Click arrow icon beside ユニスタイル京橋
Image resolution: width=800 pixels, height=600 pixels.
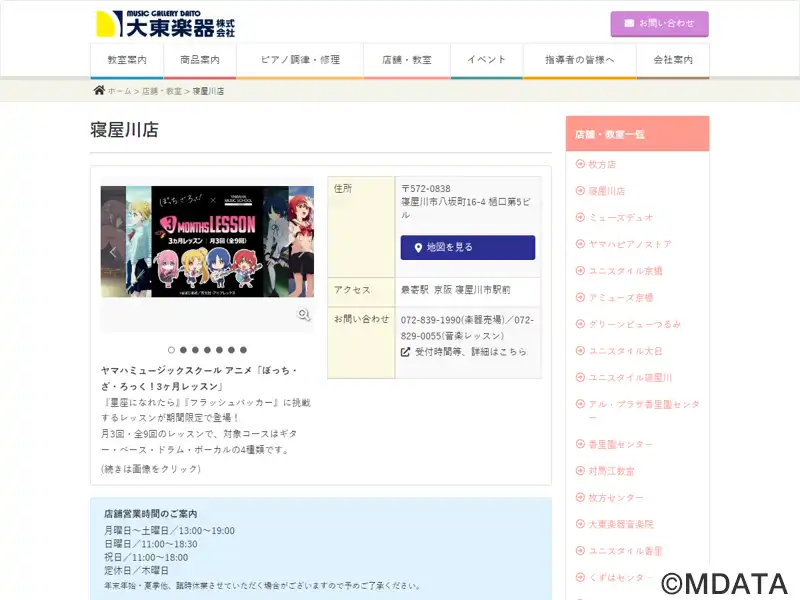click(580, 270)
